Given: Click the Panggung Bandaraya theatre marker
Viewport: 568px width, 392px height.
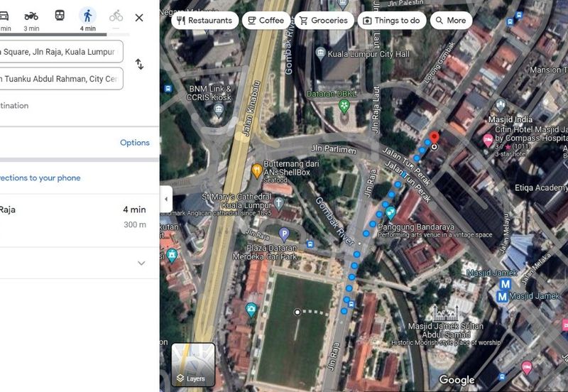Looking at the screenshot, I should (390, 212).
